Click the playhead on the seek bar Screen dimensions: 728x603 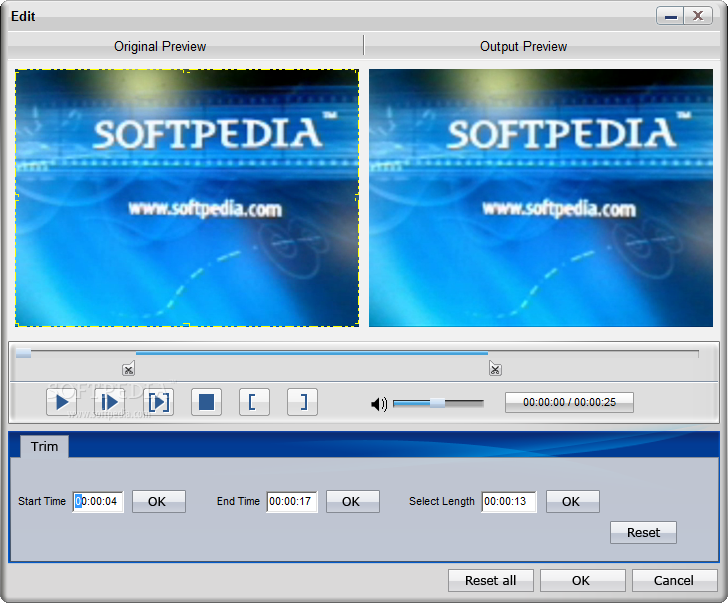click(24, 354)
